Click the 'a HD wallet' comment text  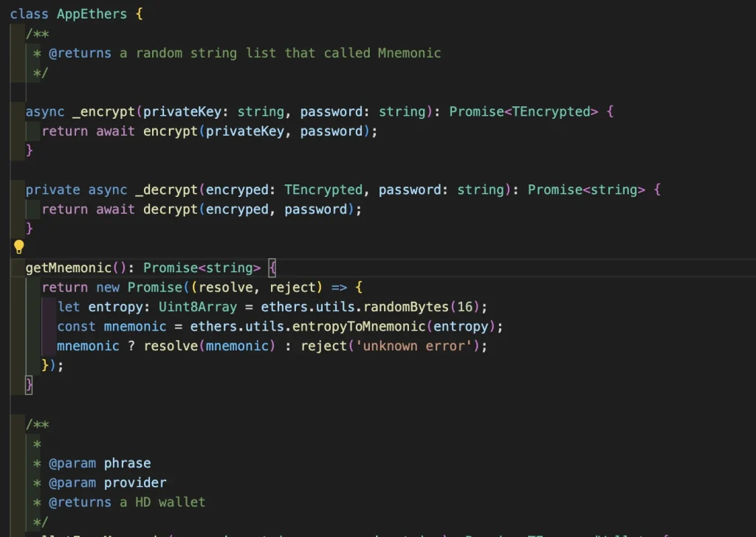click(x=162, y=502)
